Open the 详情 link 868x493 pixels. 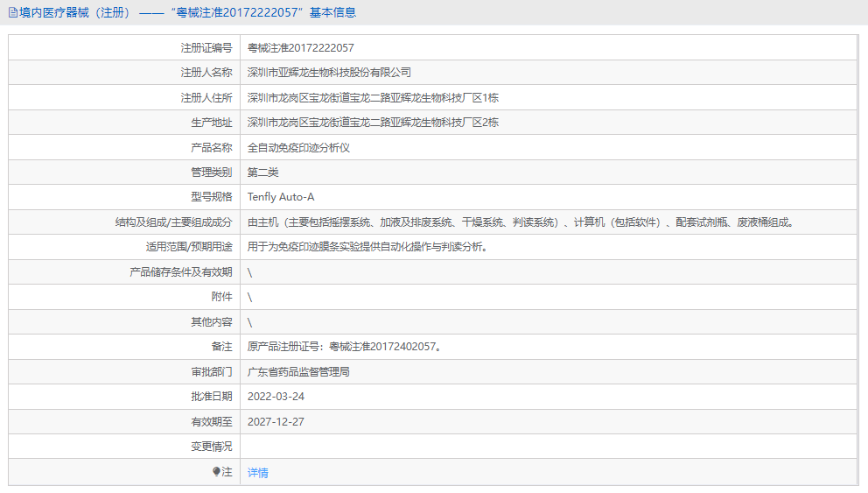pyautogui.click(x=257, y=473)
